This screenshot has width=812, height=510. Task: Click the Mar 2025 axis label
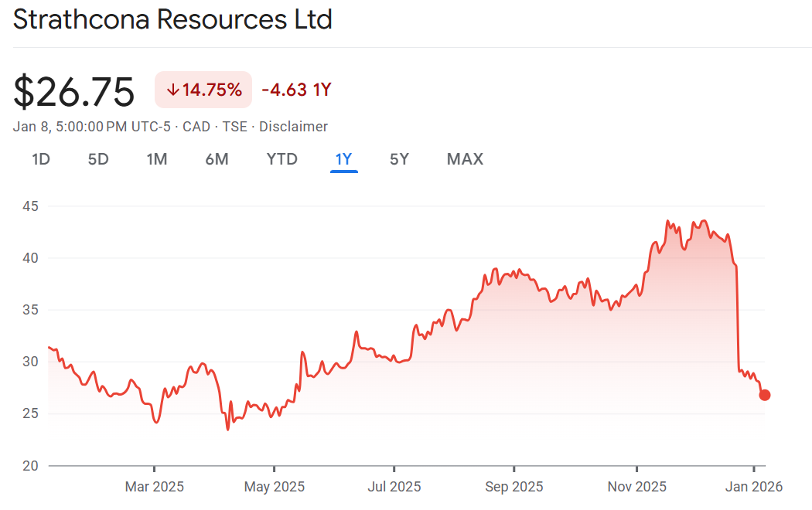154,487
